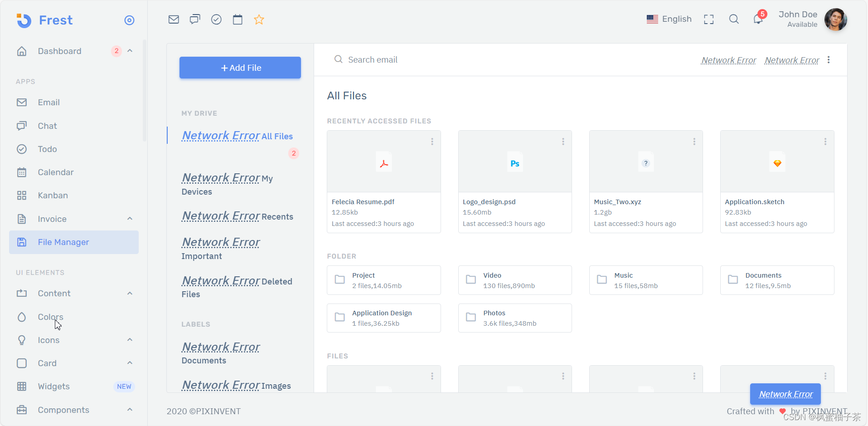Open John Doe profile avatar
868x426 pixels.
tap(835, 20)
